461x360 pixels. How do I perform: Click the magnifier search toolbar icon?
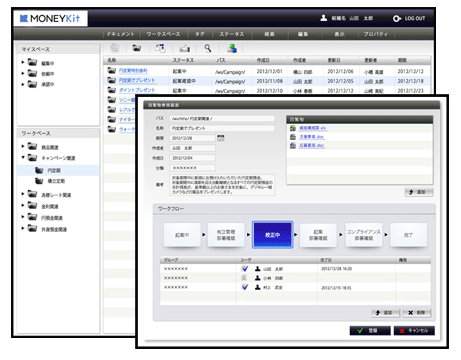pos(208,48)
